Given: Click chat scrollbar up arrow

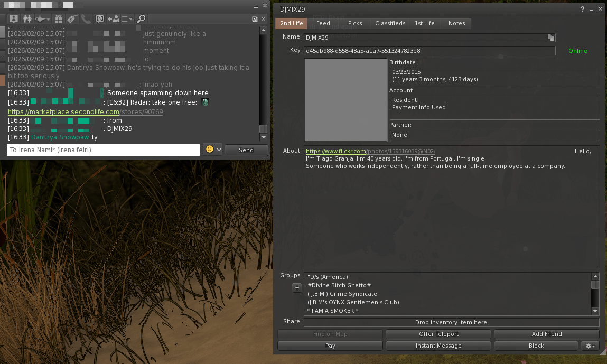Looking at the screenshot, I should pos(263,30).
